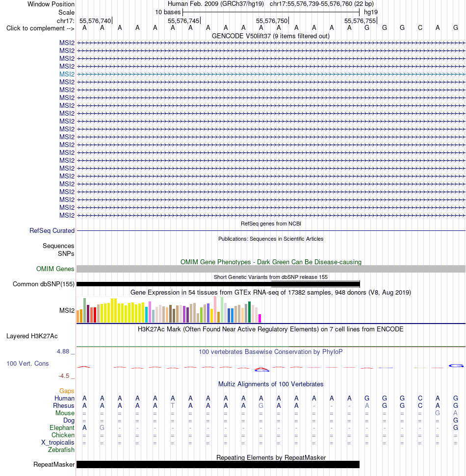Click the '-4.5' PhyloP lower scale value
This screenshot has width=466, height=476.
click(x=64, y=376)
